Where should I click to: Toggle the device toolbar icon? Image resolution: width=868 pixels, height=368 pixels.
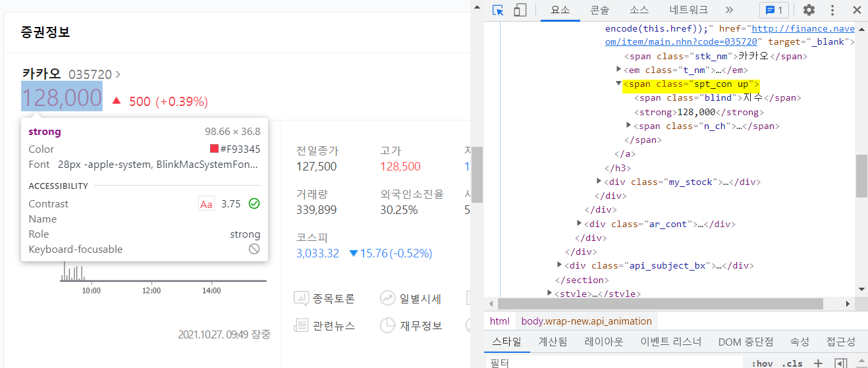tap(520, 10)
